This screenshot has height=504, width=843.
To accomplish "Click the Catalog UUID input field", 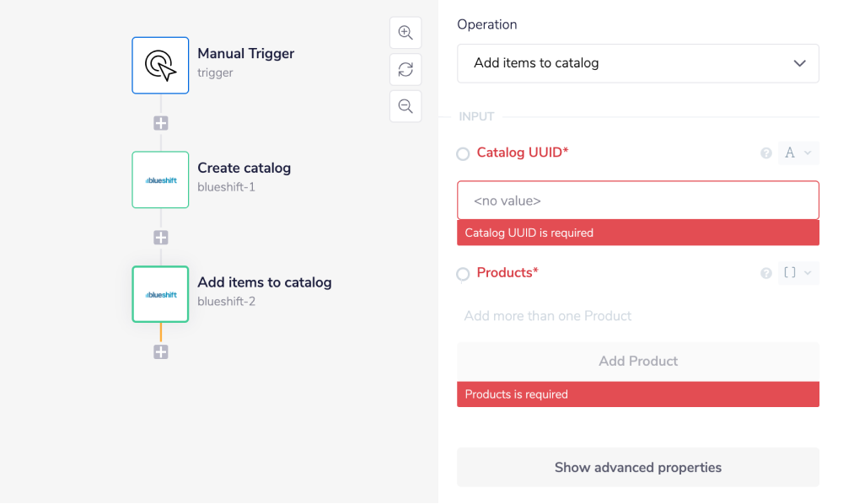I will (638, 201).
